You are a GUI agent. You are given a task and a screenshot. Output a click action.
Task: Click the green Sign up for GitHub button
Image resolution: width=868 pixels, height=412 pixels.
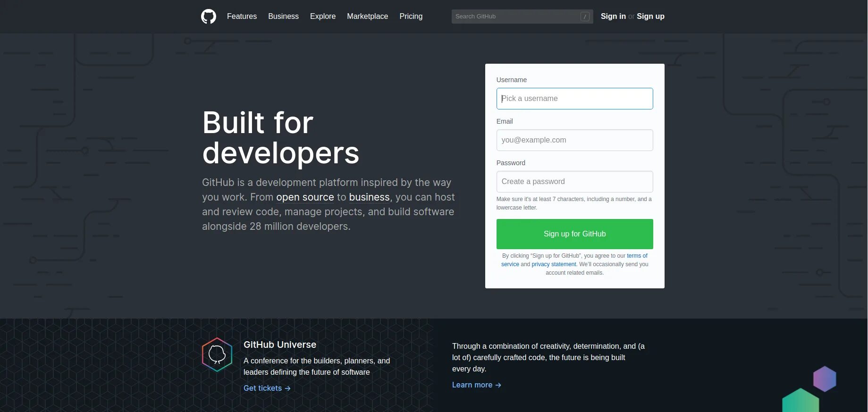click(574, 234)
